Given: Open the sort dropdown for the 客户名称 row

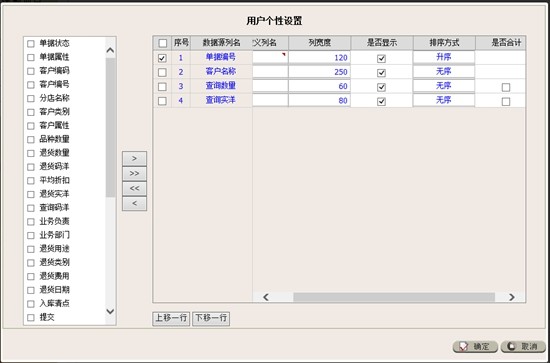Looking at the screenshot, I should tap(444, 72).
